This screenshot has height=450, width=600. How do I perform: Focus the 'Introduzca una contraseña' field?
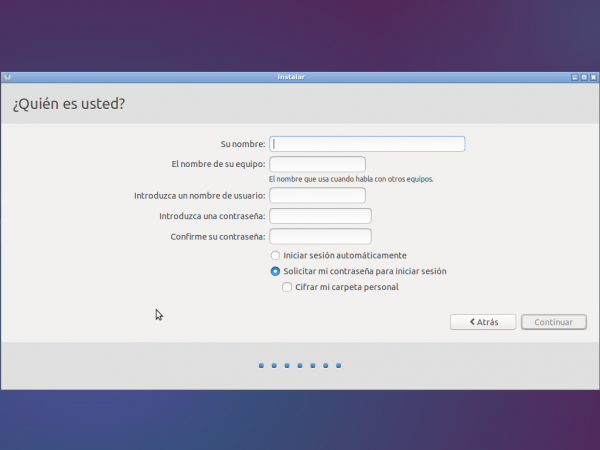click(320, 216)
